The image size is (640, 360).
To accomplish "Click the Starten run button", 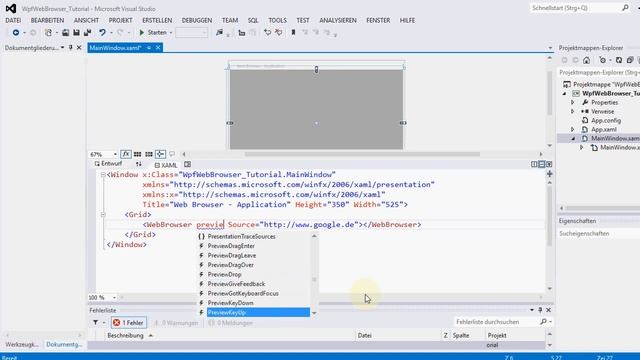I will (x=153, y=32).
